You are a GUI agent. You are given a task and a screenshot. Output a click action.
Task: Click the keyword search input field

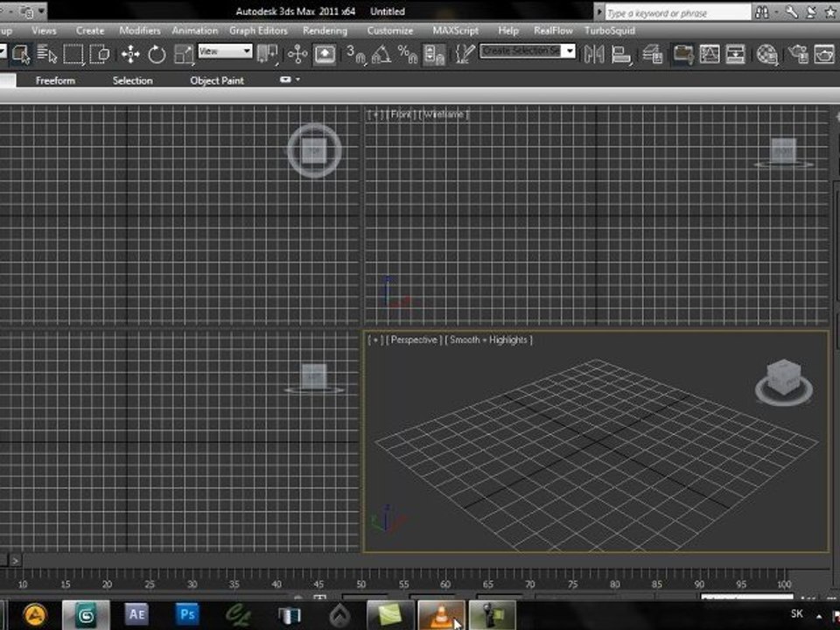pos(677,13)
